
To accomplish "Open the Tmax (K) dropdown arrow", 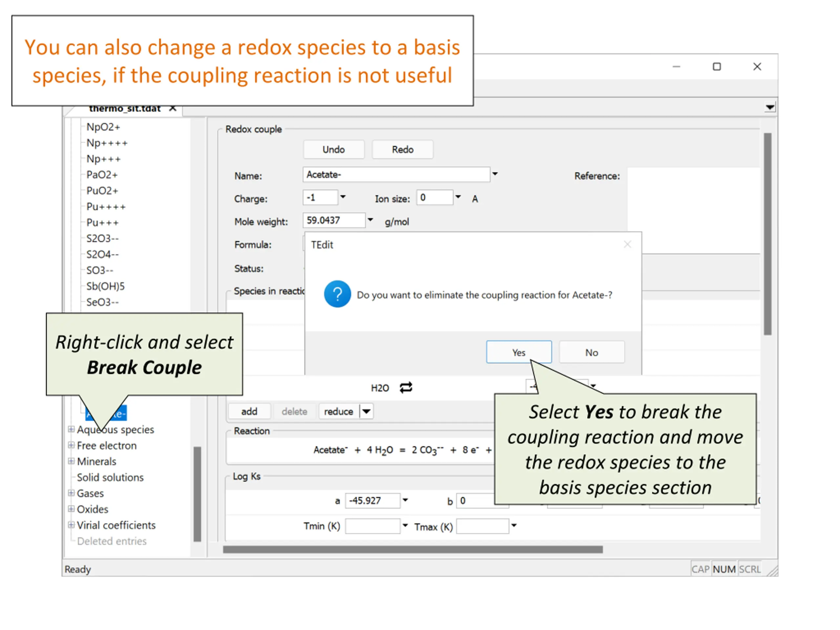I will click(x=514, y=525).
